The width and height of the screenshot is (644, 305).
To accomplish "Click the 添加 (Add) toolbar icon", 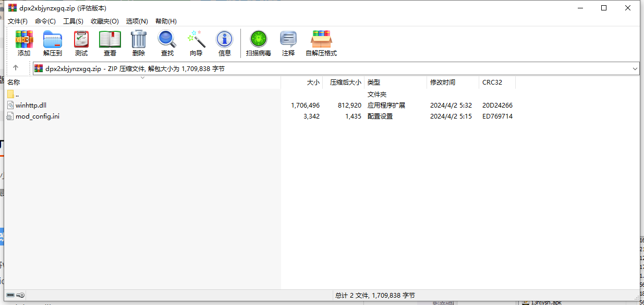I will (24, 40).
